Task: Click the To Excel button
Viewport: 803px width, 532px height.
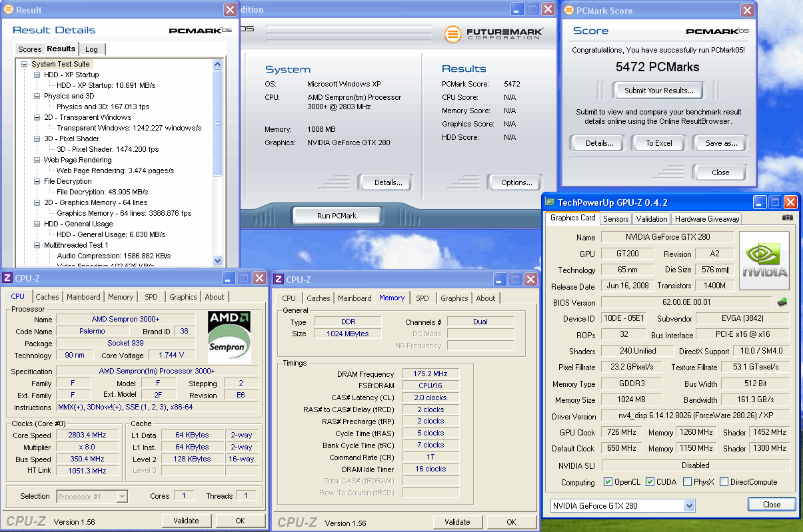Action: [658, 143]
